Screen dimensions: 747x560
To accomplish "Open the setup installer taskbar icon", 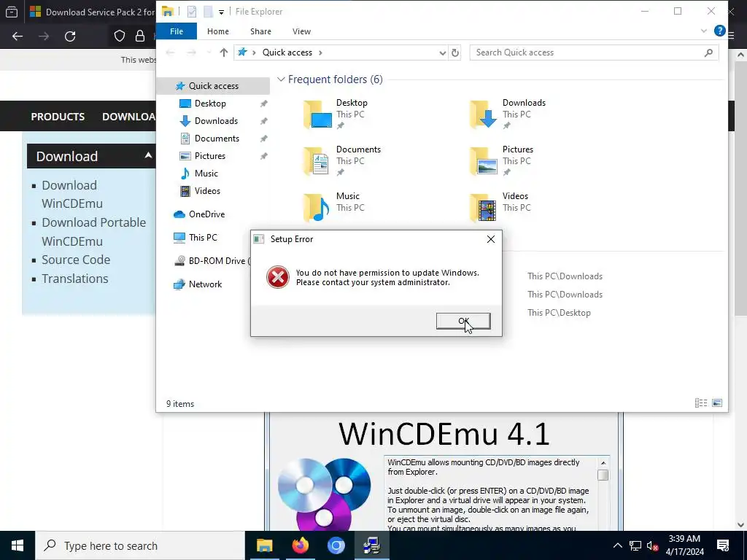I will [x=371, y=545].
